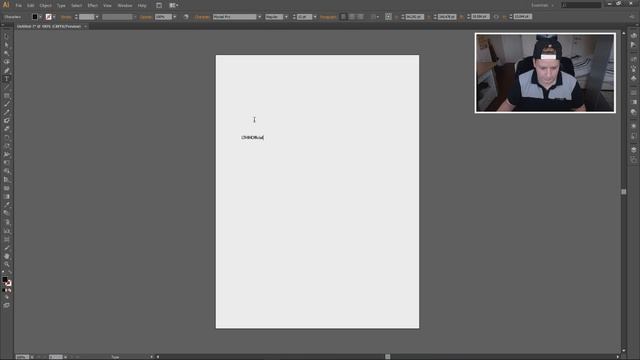The width and height of the screenshot is (640, 360).
Task: Select the Eraser tool
Action: 7,129
